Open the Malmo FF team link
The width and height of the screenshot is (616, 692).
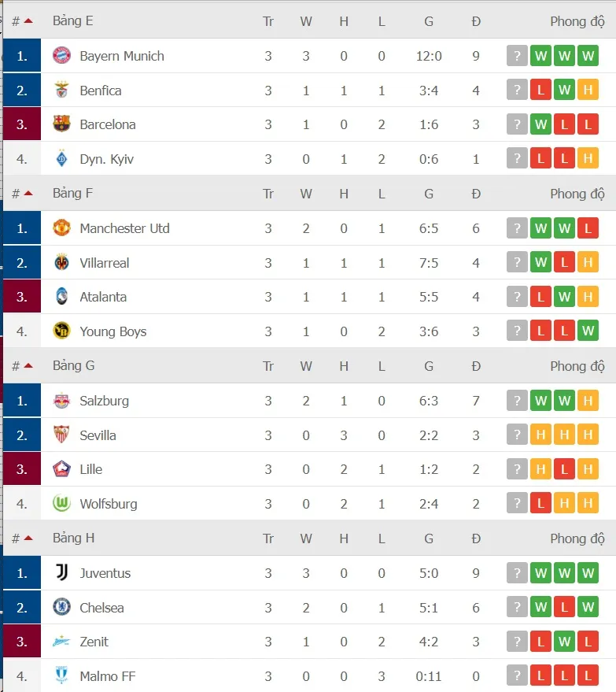(x=109, y=676)
